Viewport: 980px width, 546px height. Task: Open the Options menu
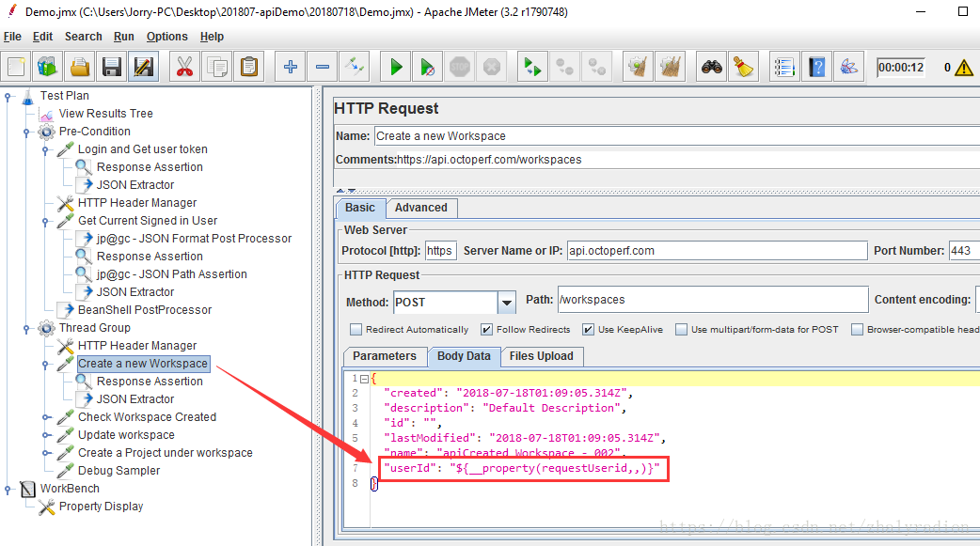click(x=166, y=37)
